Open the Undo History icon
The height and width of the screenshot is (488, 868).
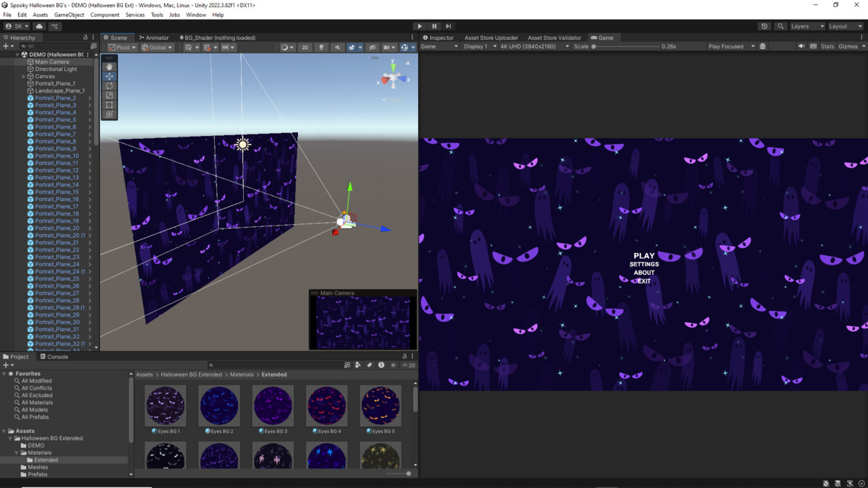tap(765, 26)
